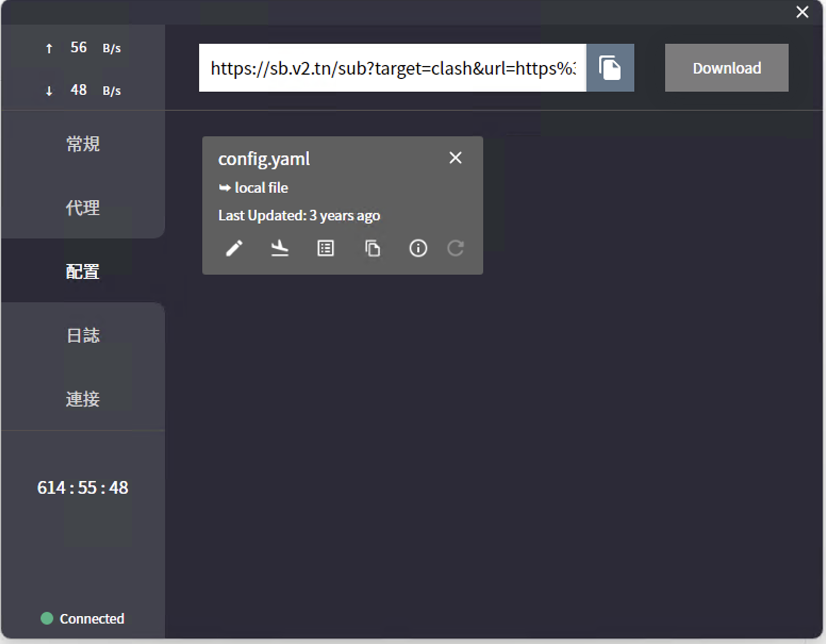The image size is (826, 644).
Task: Click the clipboard paste icon beside URL field
Action: (x=610, y=68)
